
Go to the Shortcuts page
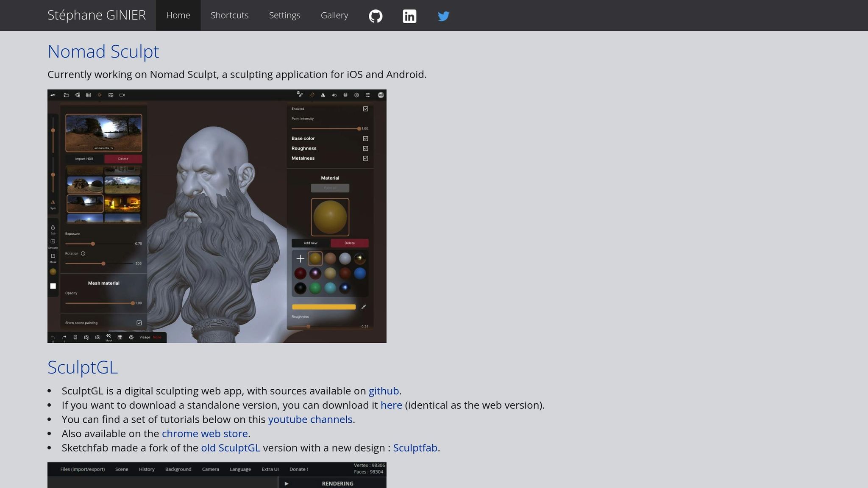coord(229,15)
